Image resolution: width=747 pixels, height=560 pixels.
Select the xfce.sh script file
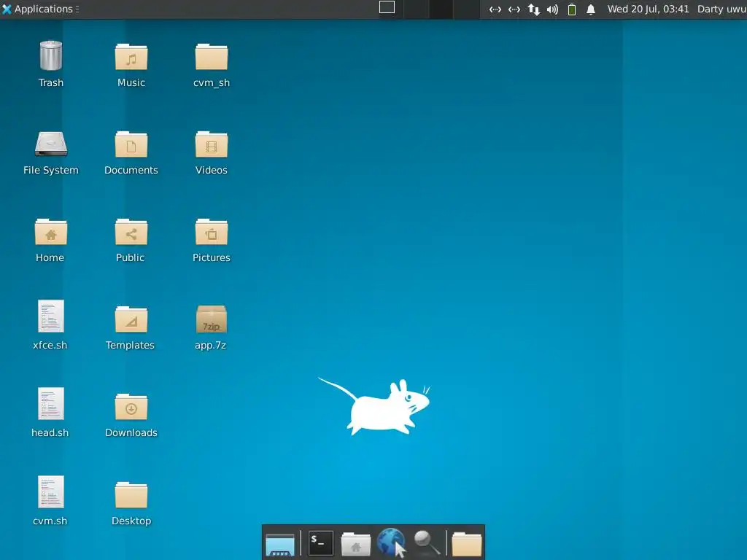(51, 316)
